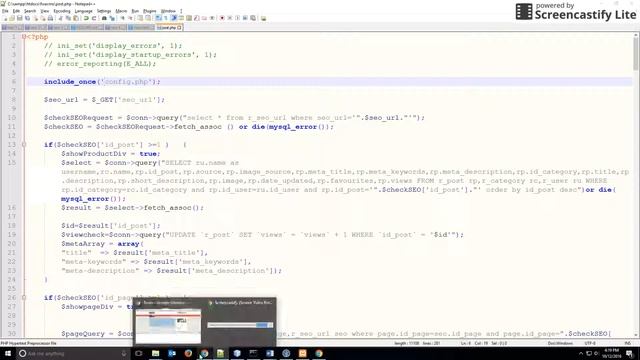Click the taskbar clock
The image size is (640, 360).
[x=612, y=353]
